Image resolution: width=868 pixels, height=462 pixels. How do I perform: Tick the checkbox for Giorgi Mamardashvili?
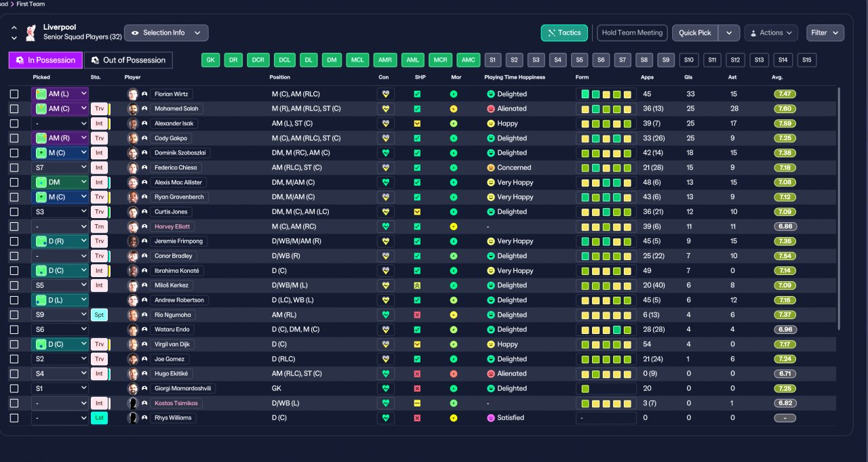(14, 389)
